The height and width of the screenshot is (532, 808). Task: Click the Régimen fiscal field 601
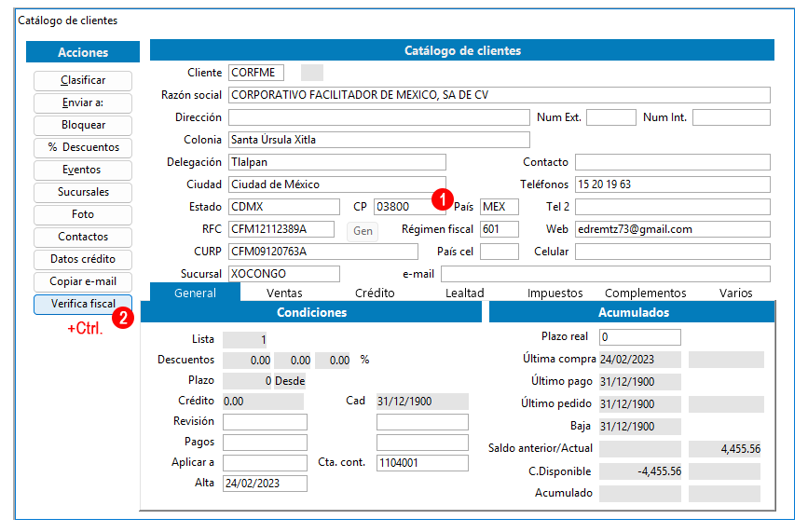[500, 229]
